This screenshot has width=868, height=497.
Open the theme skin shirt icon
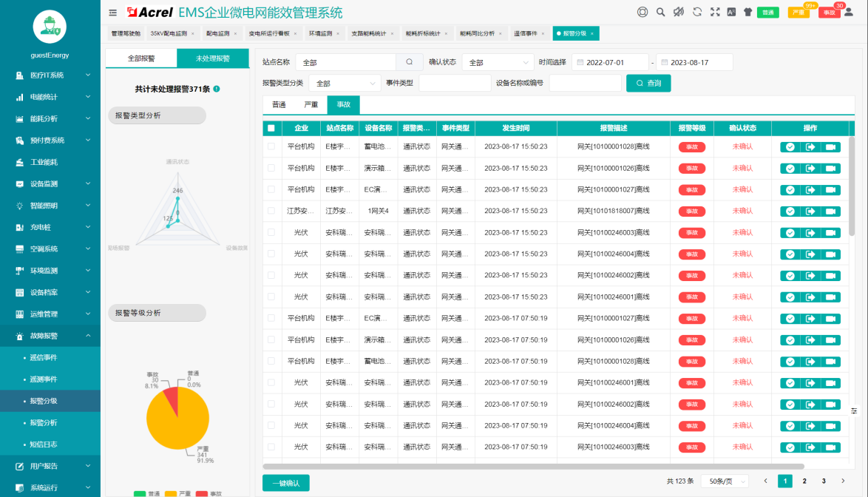click(x=747, y=12)
